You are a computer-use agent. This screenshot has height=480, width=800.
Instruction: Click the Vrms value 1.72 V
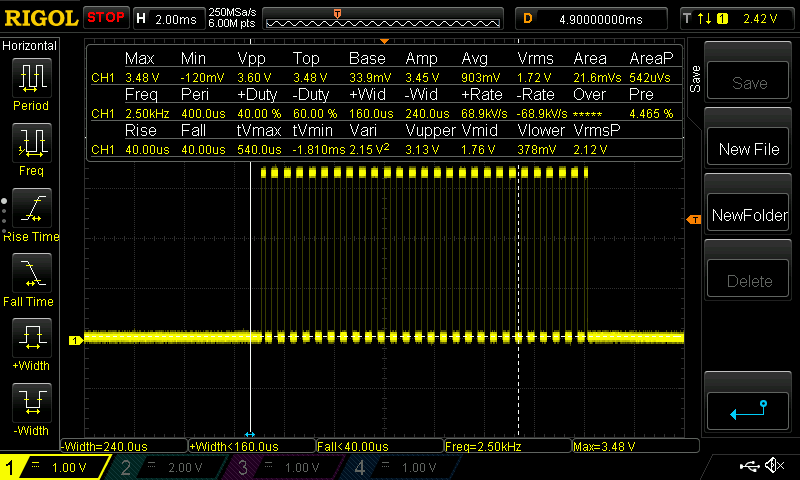coord(534,78)
